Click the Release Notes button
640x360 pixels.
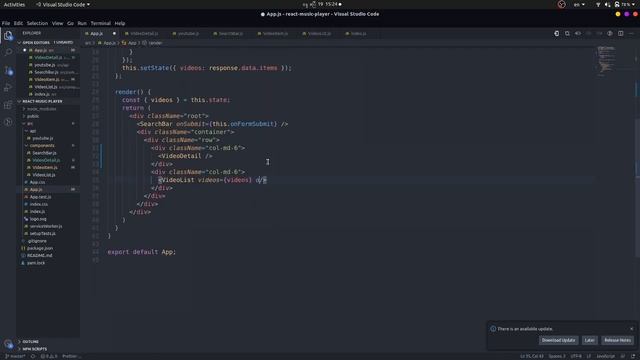[x=617, y=340]
